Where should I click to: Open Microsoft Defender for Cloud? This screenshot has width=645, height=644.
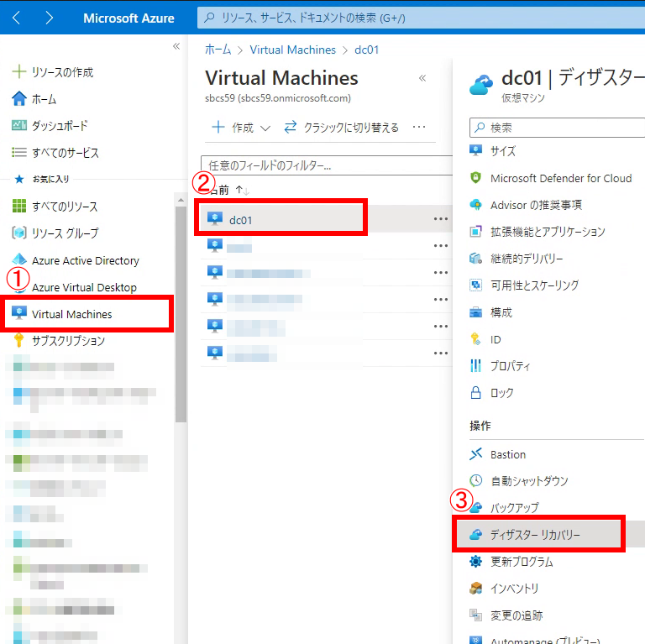click(550, 178)
